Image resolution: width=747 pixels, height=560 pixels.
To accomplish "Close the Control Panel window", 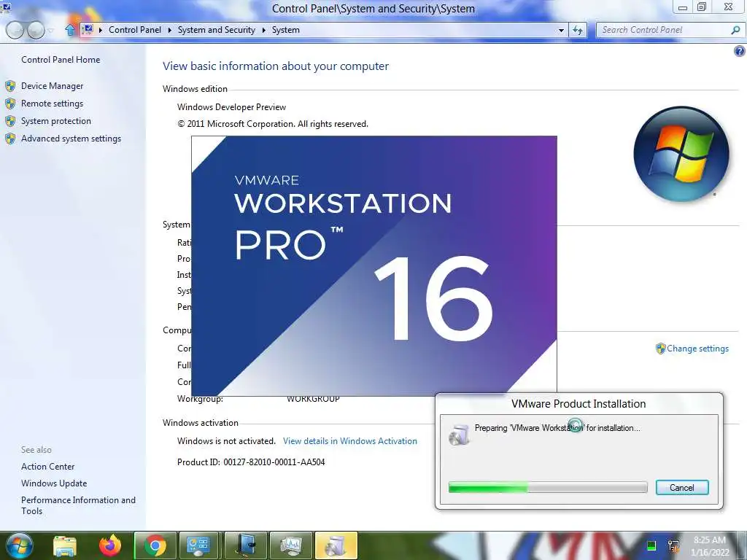I will 729,7.
